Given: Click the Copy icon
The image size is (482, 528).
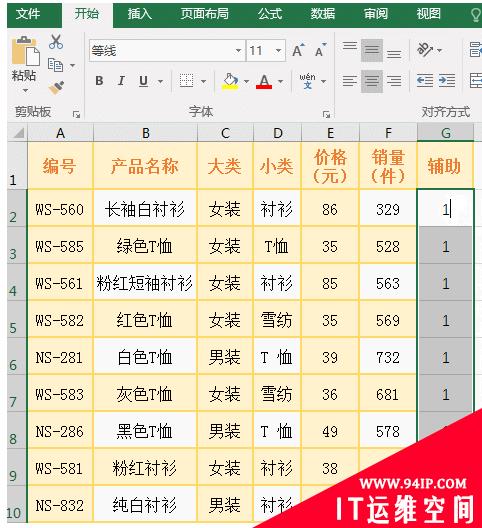Looking at the screenshot, I should click(x=55, y=65).
